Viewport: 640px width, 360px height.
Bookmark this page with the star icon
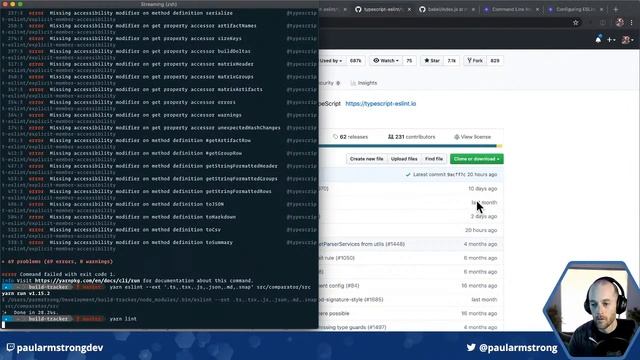(x=576, y=23)
